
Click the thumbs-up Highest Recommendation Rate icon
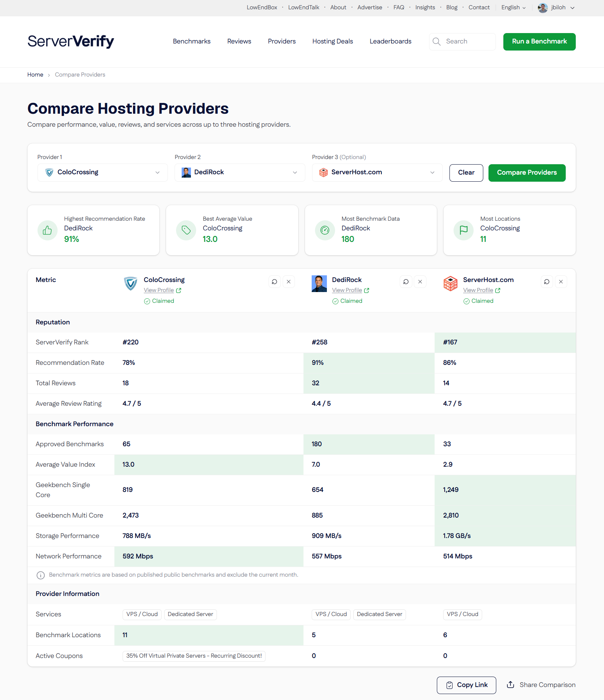pos(47,230)
